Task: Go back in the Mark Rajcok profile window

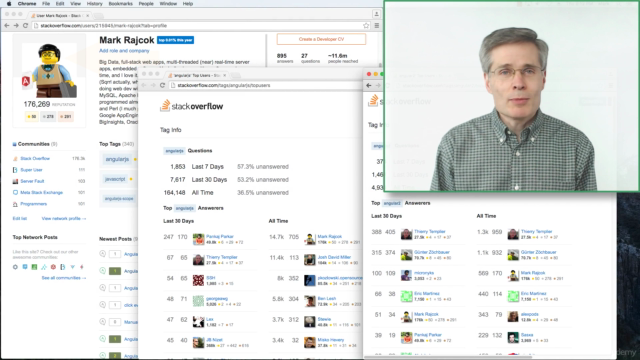Action: point(7,25)
